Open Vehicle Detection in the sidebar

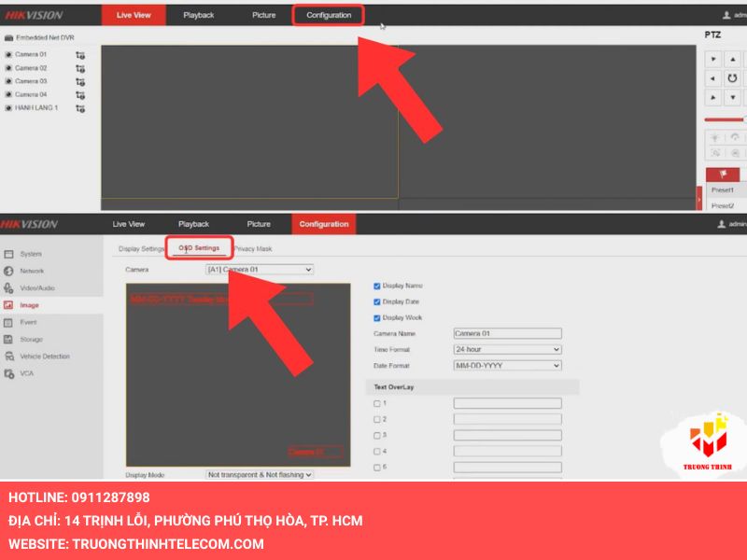45,357
